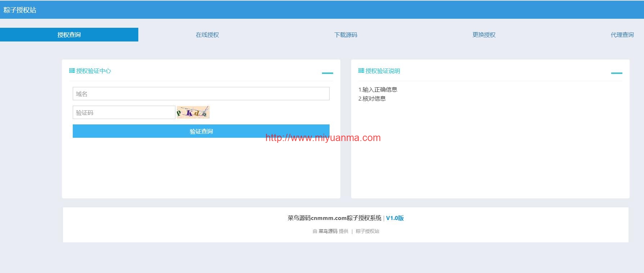This screenshot has width=644, height=273.
Task: Refresh the captcha image
Action: coord(193,112)
